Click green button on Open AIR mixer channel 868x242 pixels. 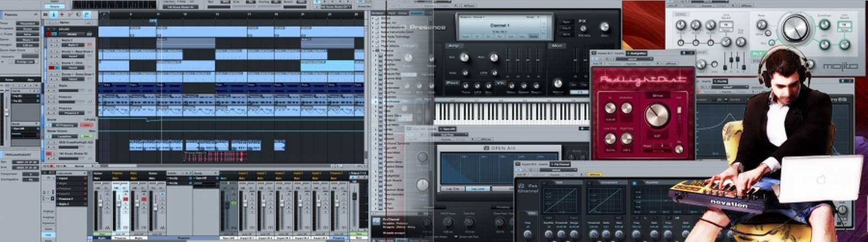click(234, 203)
